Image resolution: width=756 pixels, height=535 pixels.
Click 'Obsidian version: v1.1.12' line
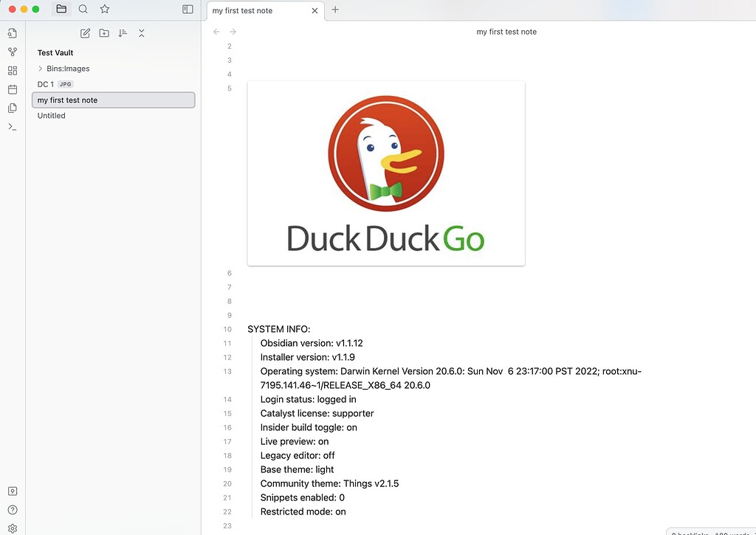312,343
